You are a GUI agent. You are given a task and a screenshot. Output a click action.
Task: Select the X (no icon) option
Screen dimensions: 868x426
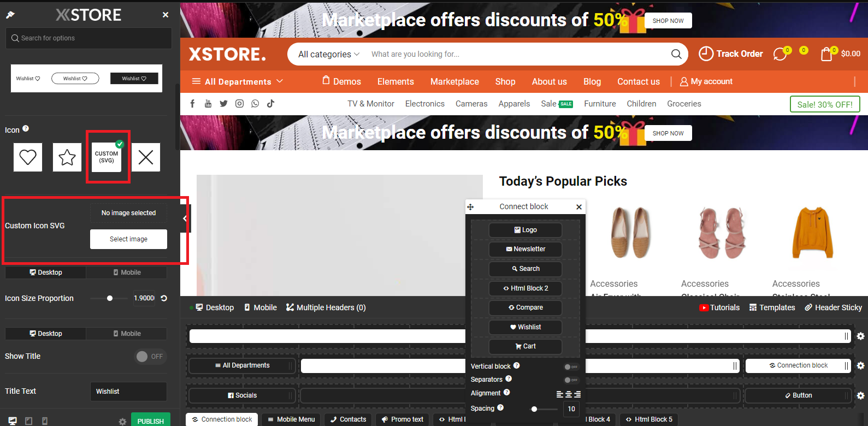pos(146,157)
